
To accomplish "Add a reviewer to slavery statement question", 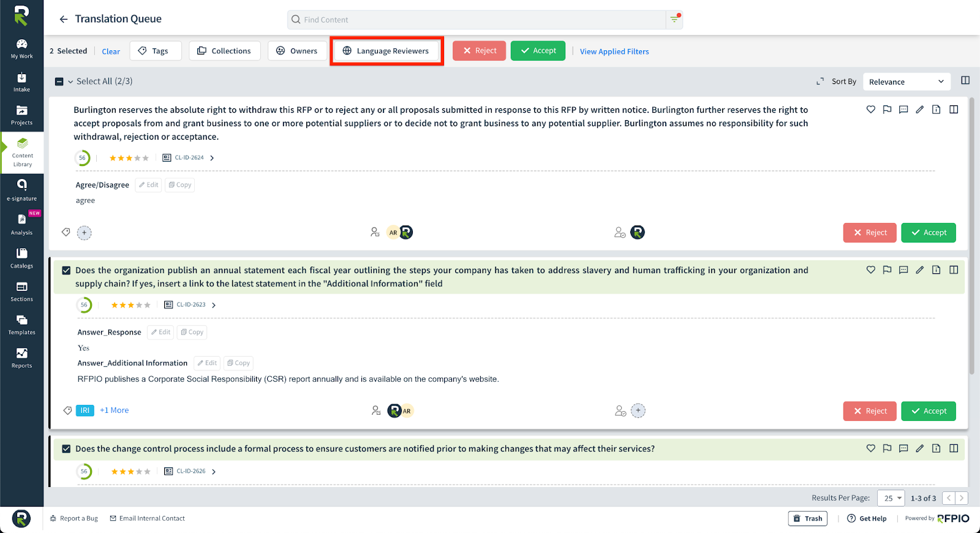I will (638, 410).
